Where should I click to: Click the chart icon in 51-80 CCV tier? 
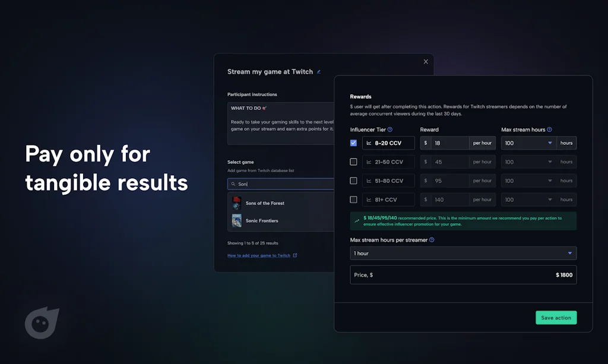[369, 181]
